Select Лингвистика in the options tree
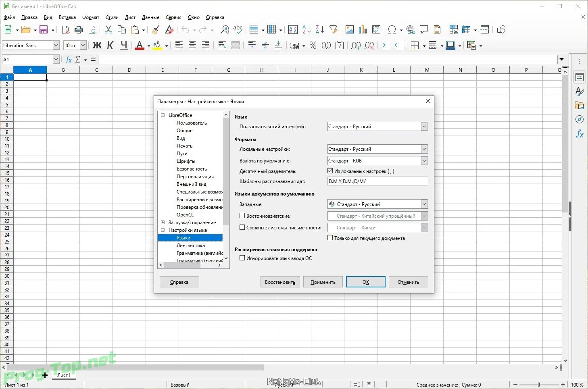The width and height of the screenshot is (588, 389). (190, 245)
